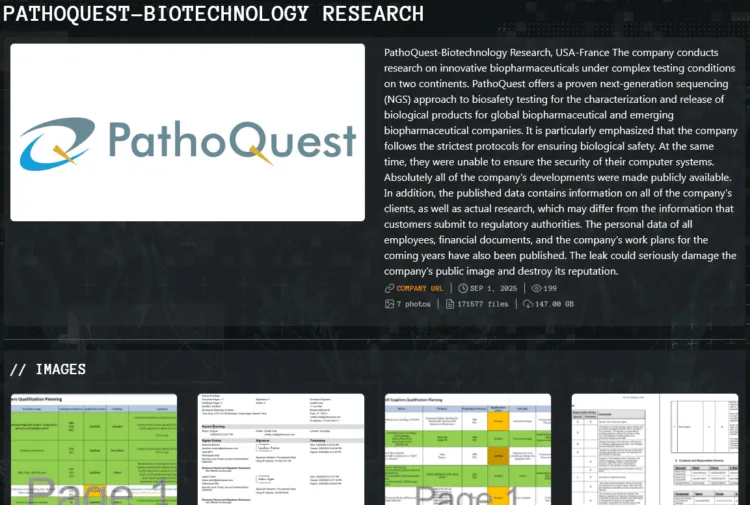
Task: Open the first green Qualification Planning thumbnail
Action: [94, 449]
